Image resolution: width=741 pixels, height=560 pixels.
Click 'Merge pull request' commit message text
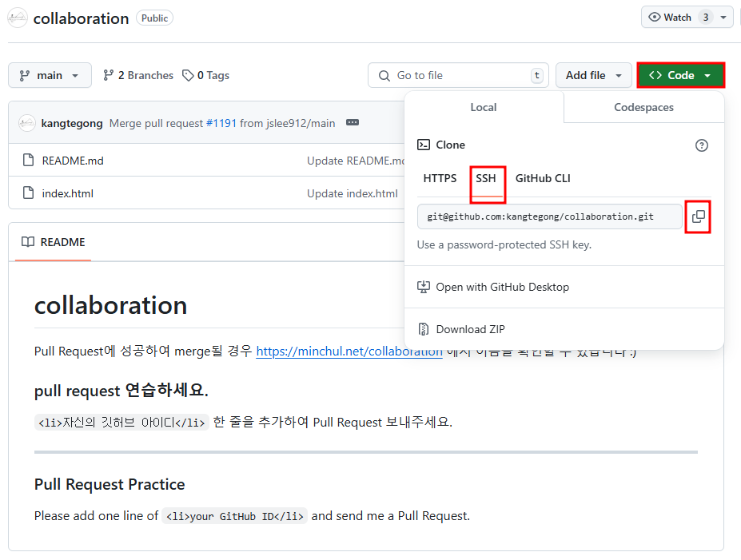coord(156,123)
